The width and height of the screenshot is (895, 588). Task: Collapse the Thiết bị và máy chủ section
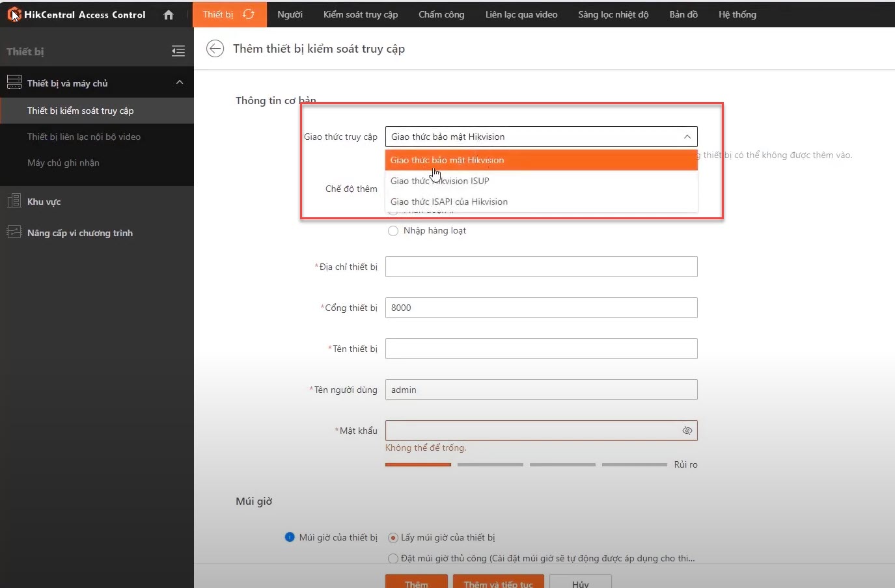click(x=180, y=83)
